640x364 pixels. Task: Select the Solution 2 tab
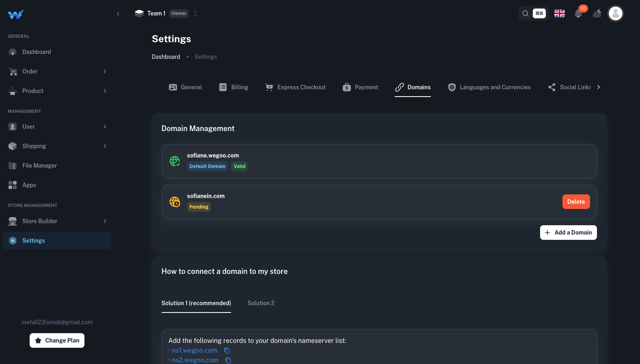261,303
